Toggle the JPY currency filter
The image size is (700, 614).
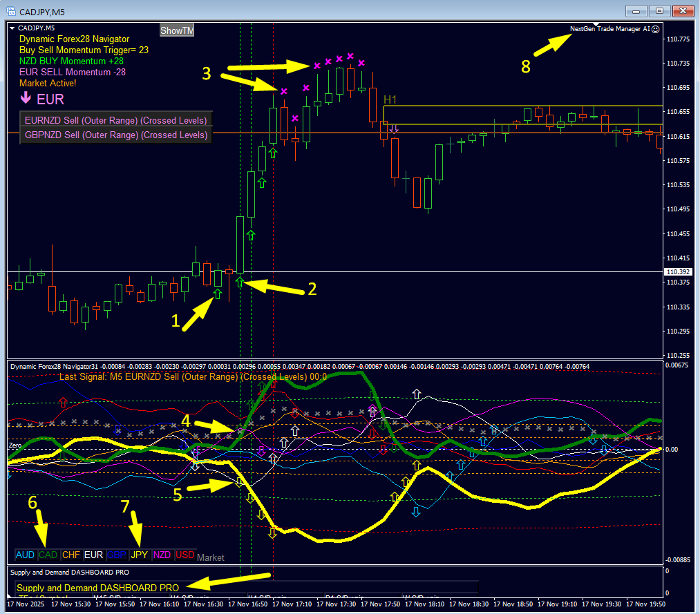click(x=140, y=555)
